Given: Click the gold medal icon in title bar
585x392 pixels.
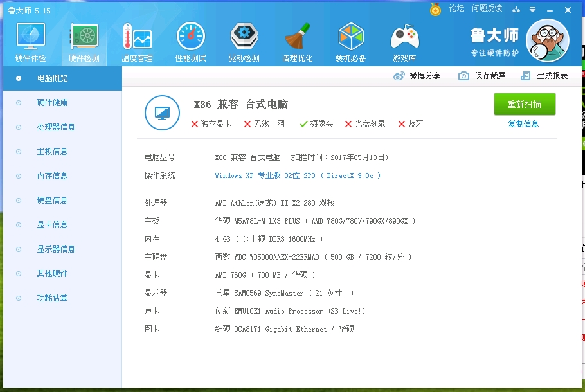Looking at the screenshot, I should click(435, 10).
